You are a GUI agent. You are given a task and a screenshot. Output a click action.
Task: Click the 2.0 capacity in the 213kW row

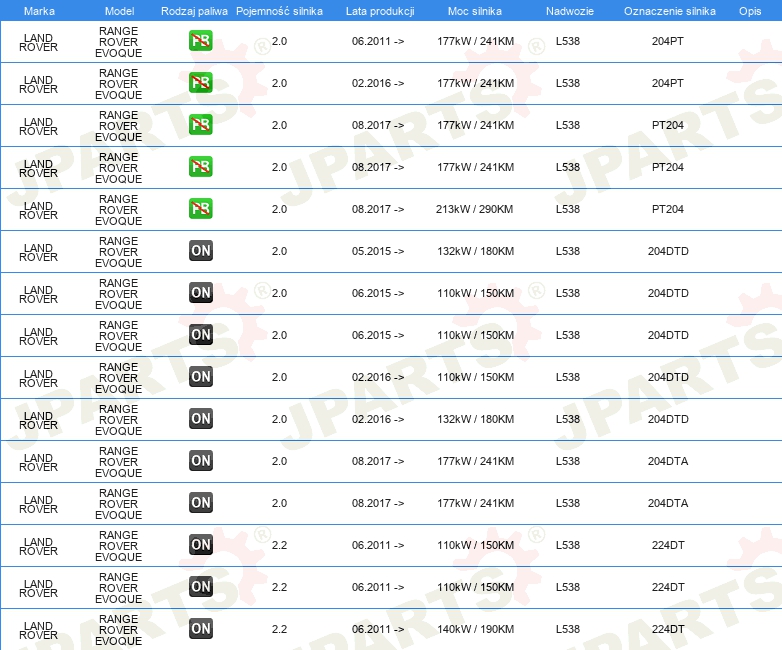click(x=279, y=209)
